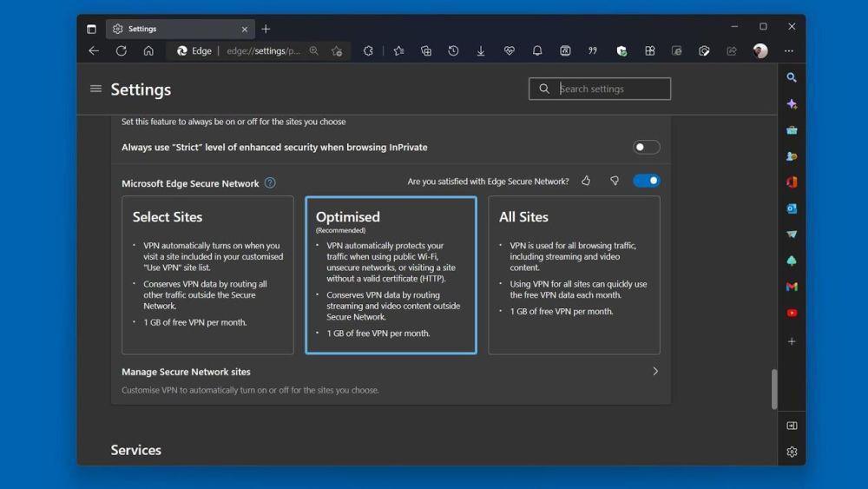
Task: Click the notifications bell icon
Action: click(537, 51)
